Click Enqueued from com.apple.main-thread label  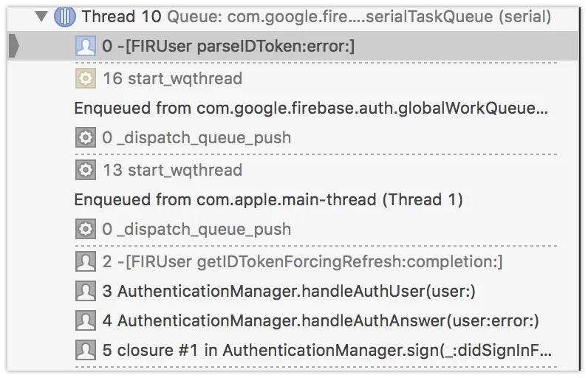click(268, 199)
